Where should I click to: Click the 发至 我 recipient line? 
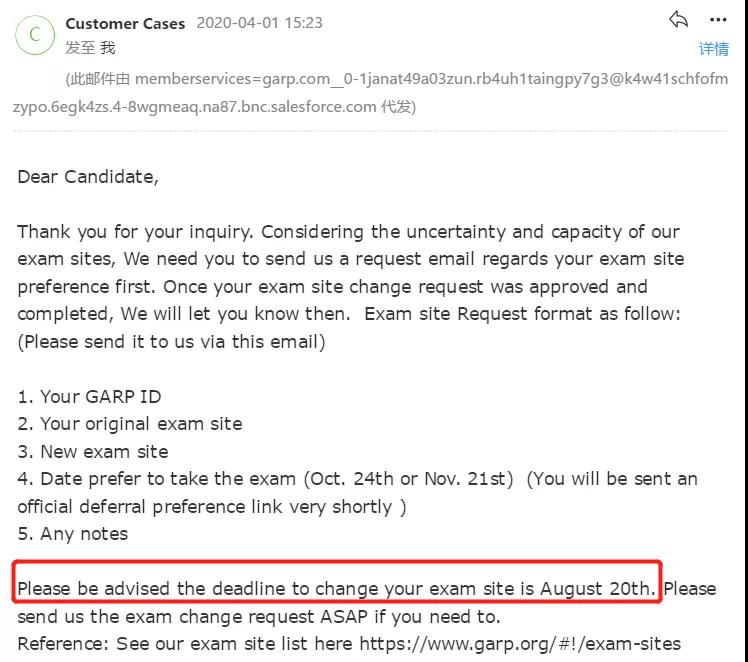[90, 48]
